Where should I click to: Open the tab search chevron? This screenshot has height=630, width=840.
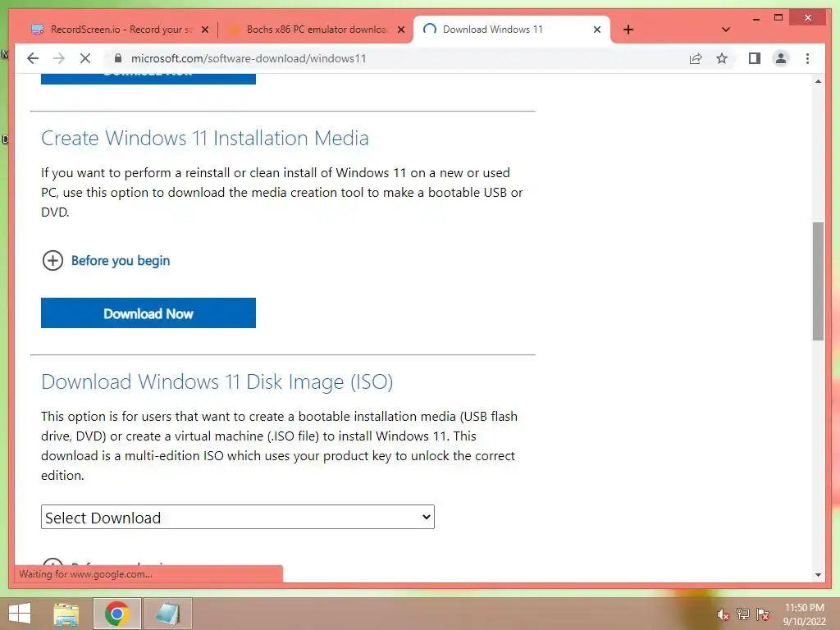726,30
